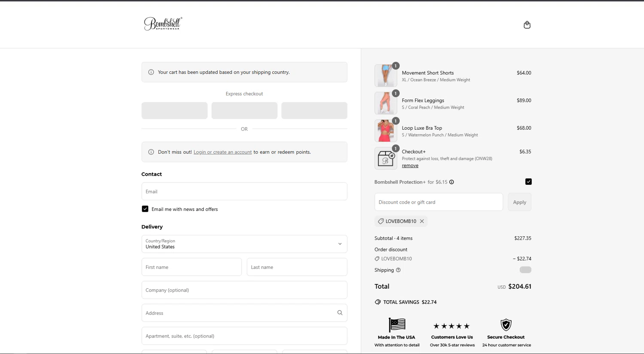This screenshot has height=354, width=644.
Task: Toggle the Bombshell Protection+ checkbox
Action: [528, 182]
